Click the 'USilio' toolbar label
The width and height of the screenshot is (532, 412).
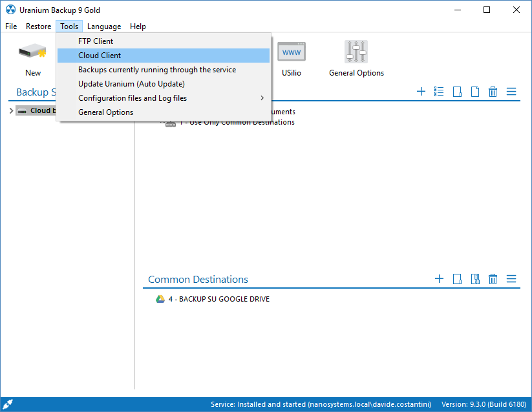292,73
